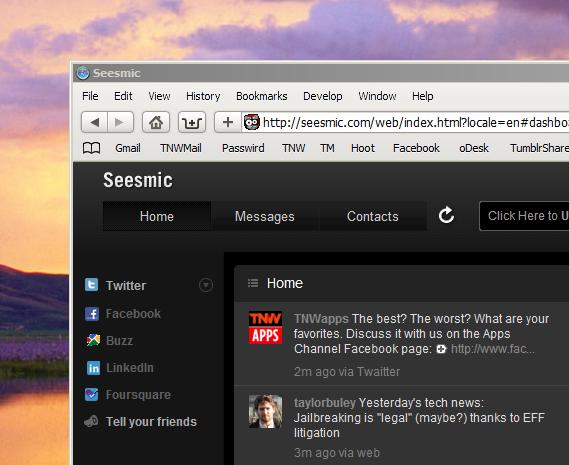Viewport: 569px width, 465px height.
Task: Click Tell your friends link
Action: point(151,422)
